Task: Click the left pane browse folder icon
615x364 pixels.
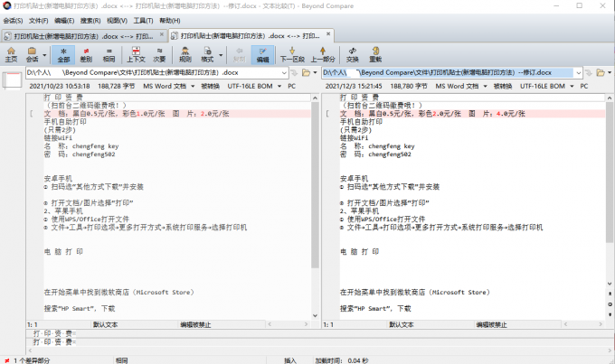Action: pyautogui.click(x=306, y=72)
